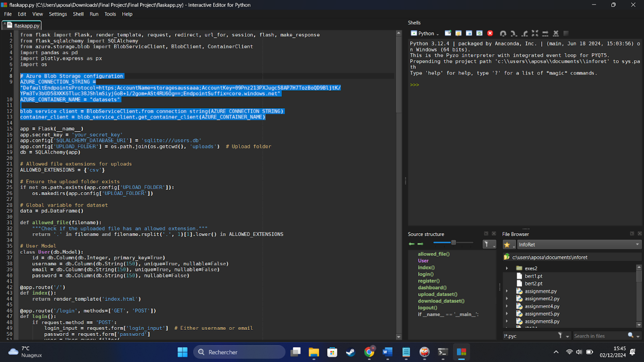Click the pause shell icon

coord(469,34)
